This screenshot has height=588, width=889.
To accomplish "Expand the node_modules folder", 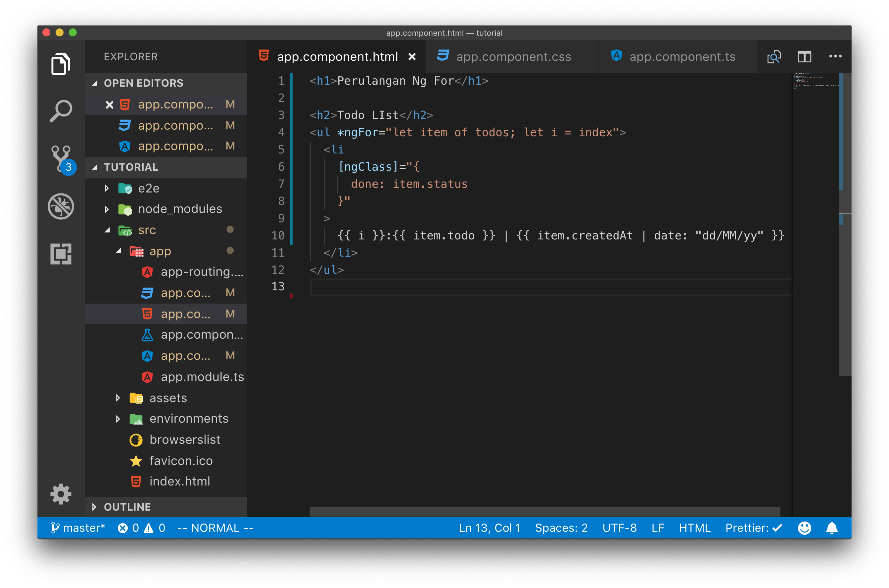I will (x=166, y=209).
